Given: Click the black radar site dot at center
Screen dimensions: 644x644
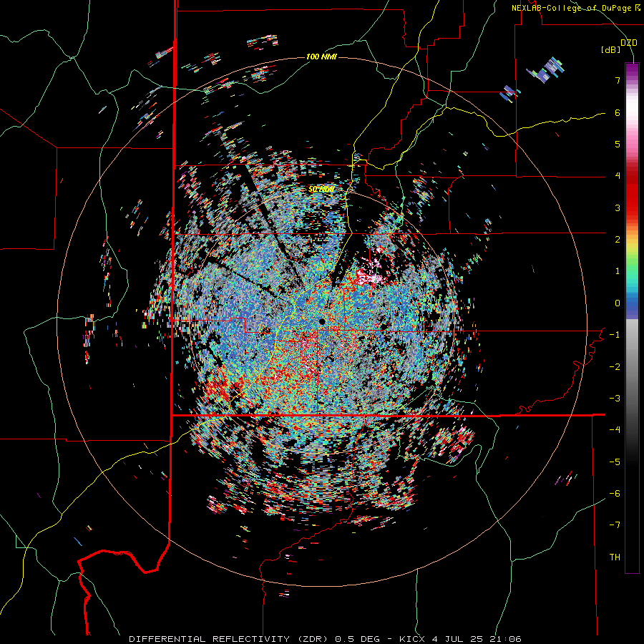Looking at the screenshot, I should (322, 321).
